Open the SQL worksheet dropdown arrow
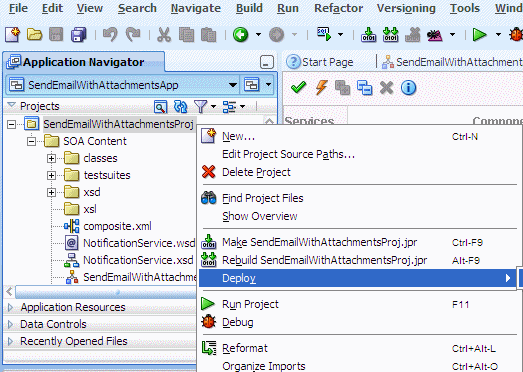This screenshot has height=372, width=523. (340, 34)
